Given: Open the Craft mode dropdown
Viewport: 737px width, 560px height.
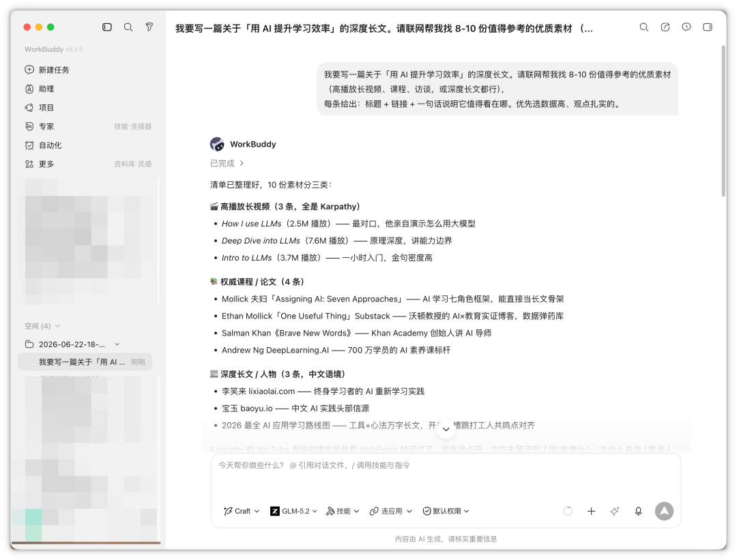Looking at the screenshot, I should pyautogui.click(x=242, y=511).
